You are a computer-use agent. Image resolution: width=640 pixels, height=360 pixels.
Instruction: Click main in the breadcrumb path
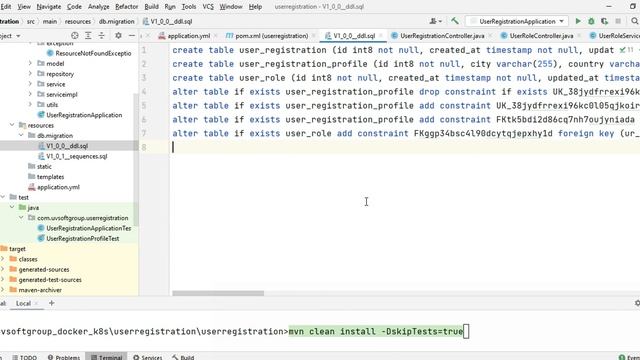50,21
